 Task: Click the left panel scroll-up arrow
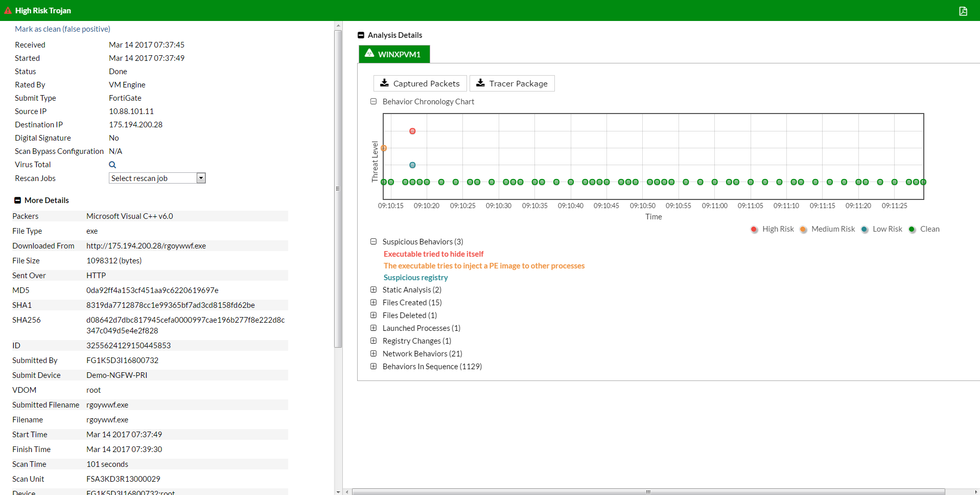click(338, 25)
